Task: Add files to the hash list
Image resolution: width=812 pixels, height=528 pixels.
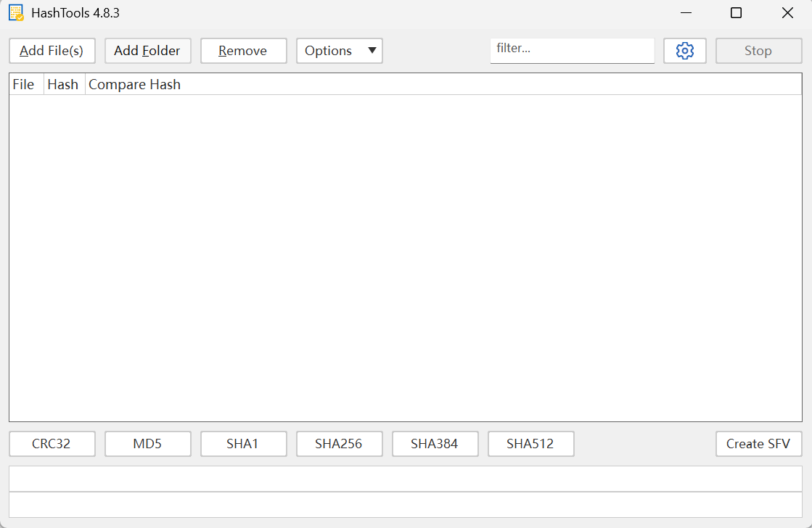Action: (x=52, y=51)
